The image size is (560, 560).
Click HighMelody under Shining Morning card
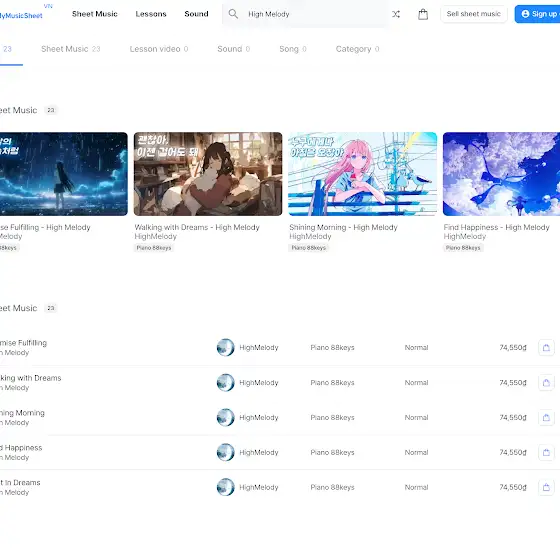tap(310, 236)
